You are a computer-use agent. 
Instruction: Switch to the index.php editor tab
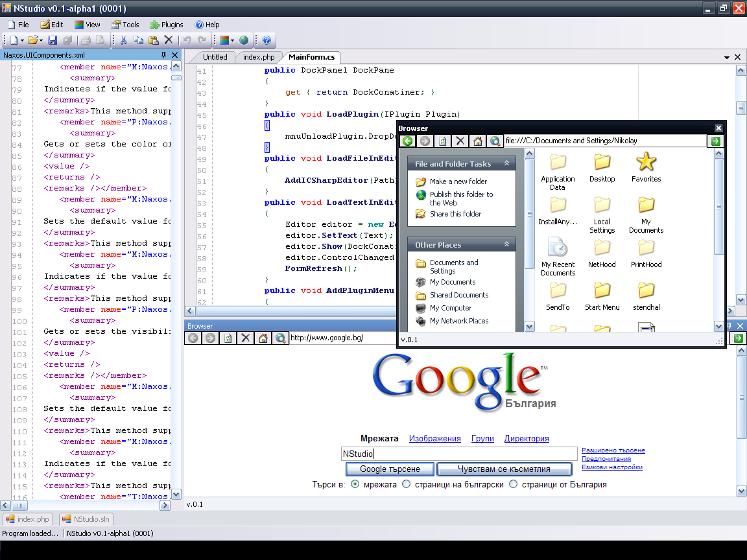click(259, 57)
